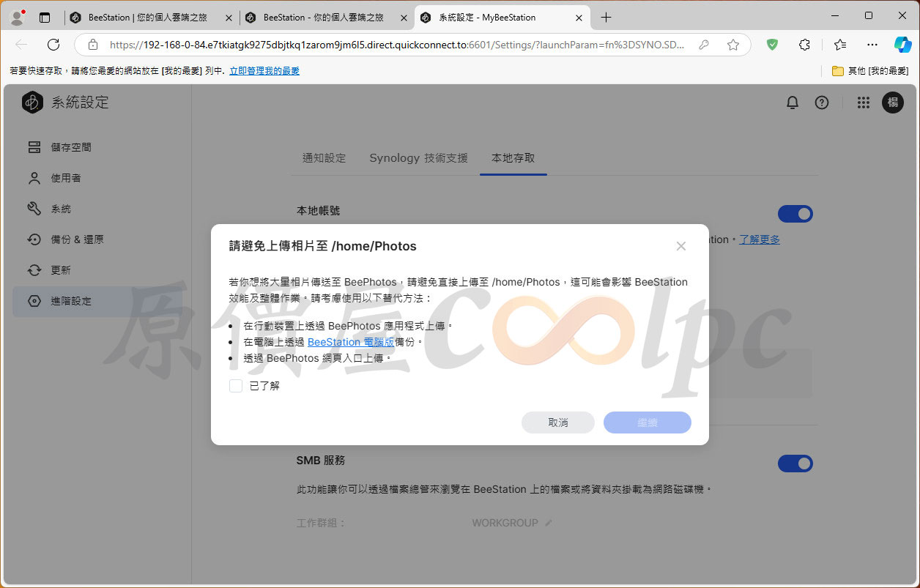920x588 pixels.
Task: Open the favorites list icon
Action: 840,45
